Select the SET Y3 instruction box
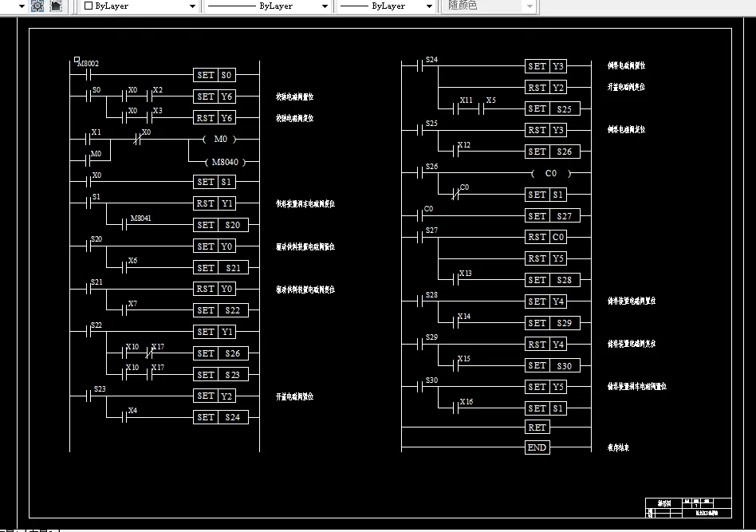Viewport: 756px width, 532px height. [x=545, y=66]
